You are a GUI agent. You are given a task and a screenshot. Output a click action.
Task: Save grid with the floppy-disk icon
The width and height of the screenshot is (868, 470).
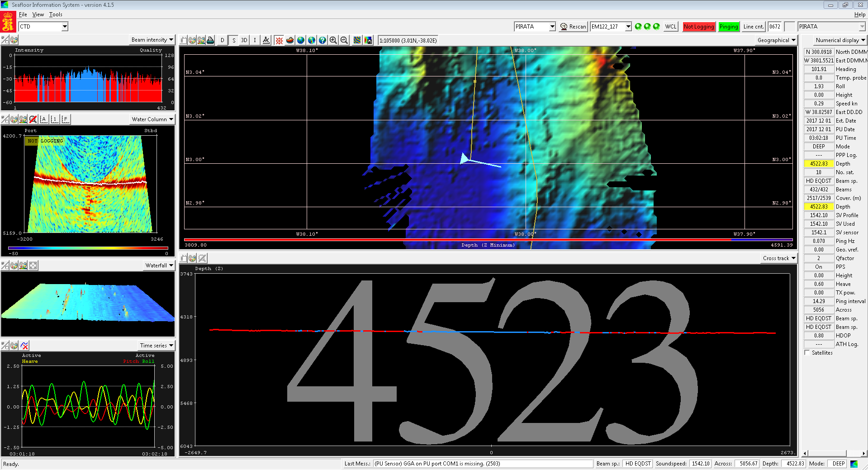(x=368, y=40)
